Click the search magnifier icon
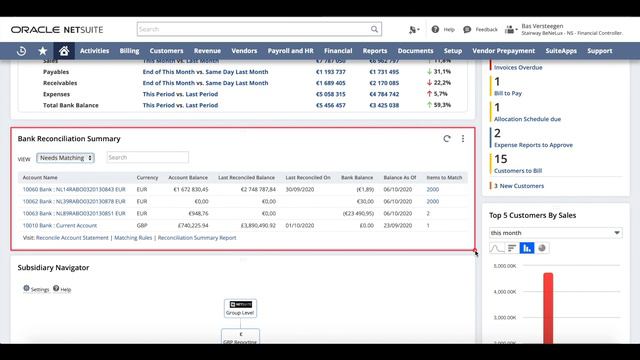The image size is (640, 360). [374, 29]
